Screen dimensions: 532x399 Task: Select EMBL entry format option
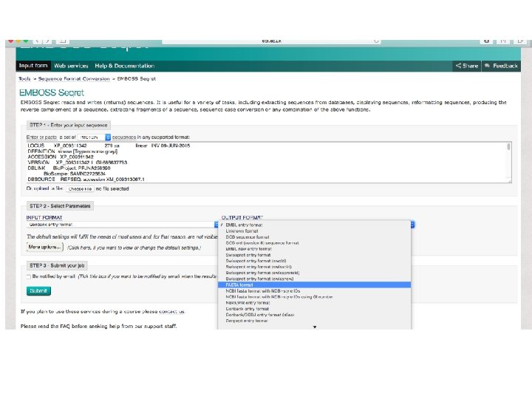tap(314, 225)
